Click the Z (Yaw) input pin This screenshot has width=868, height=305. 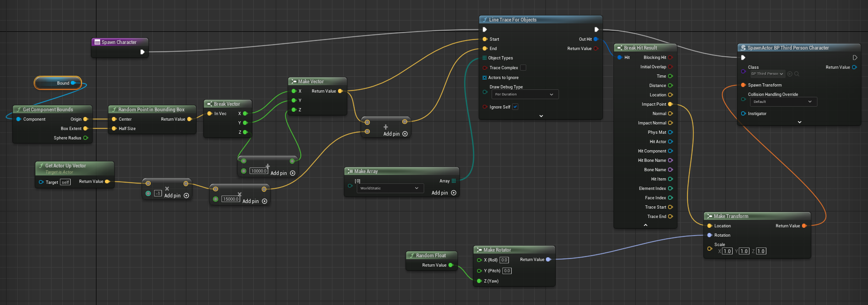pos(479,281)
